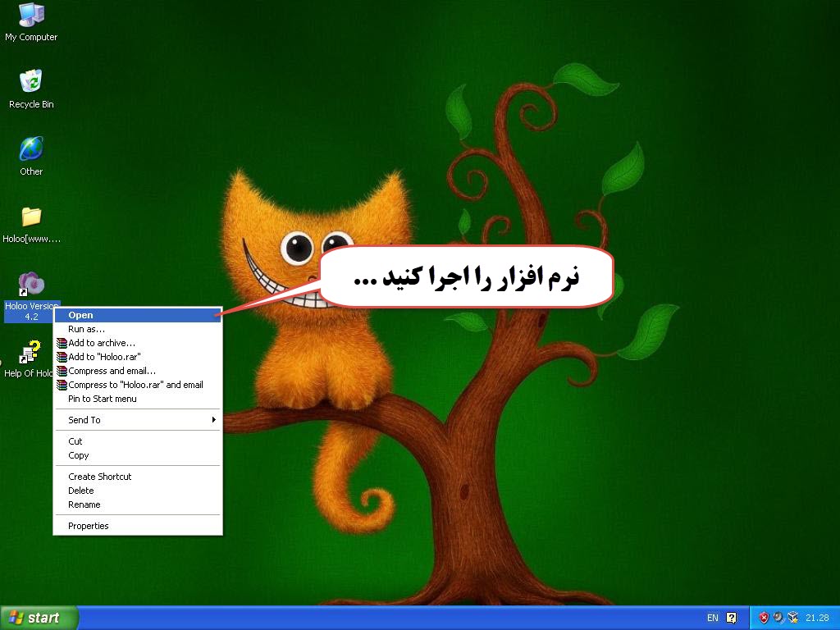Select Compress and email... entry

tap(112, 371)
